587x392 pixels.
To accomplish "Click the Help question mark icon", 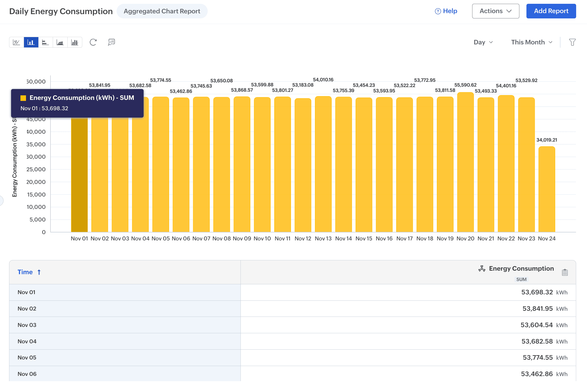I will 438,11.
